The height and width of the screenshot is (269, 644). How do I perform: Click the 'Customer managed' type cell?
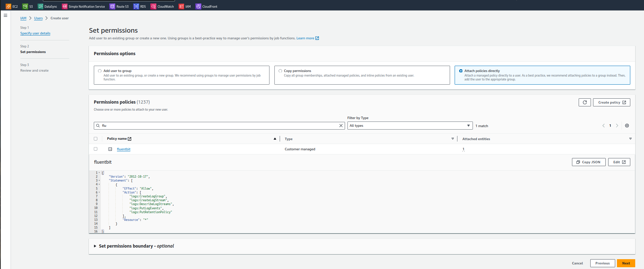tap(300, 149)
